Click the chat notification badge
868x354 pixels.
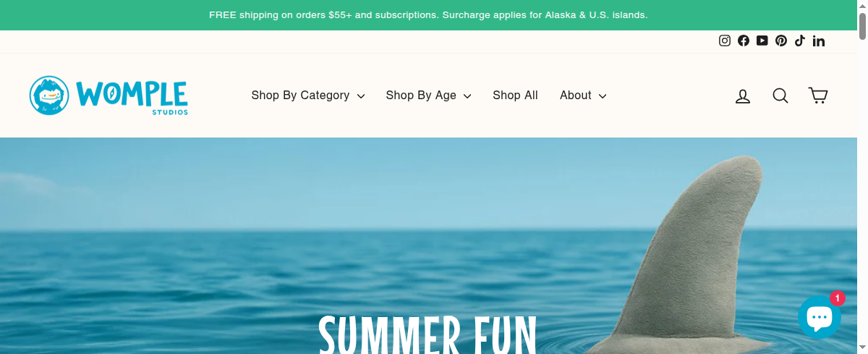coord(837,298)
